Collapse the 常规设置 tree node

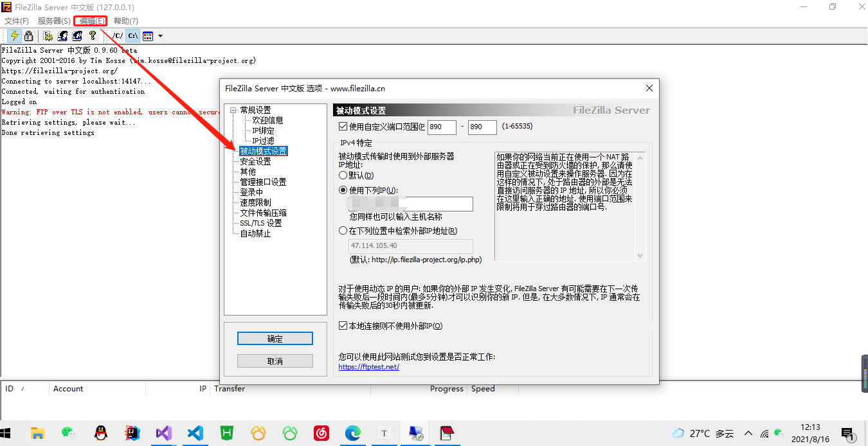coord(233,110)
